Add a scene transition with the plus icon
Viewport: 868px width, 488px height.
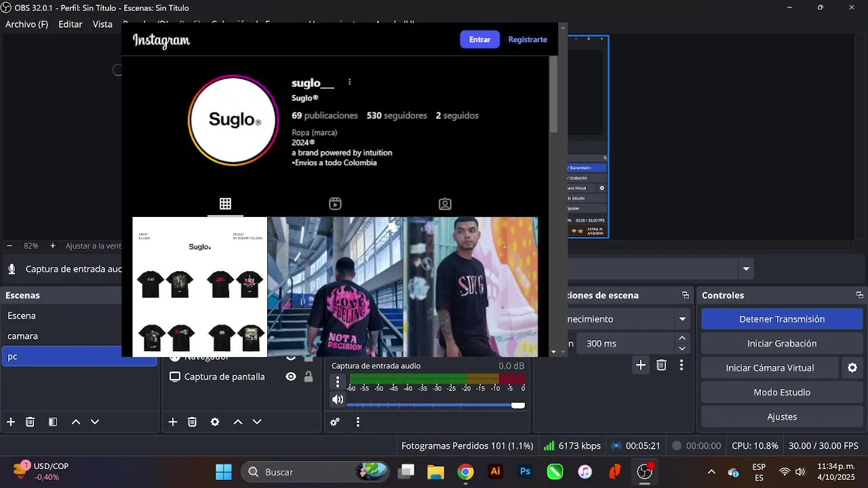point(641,365)
